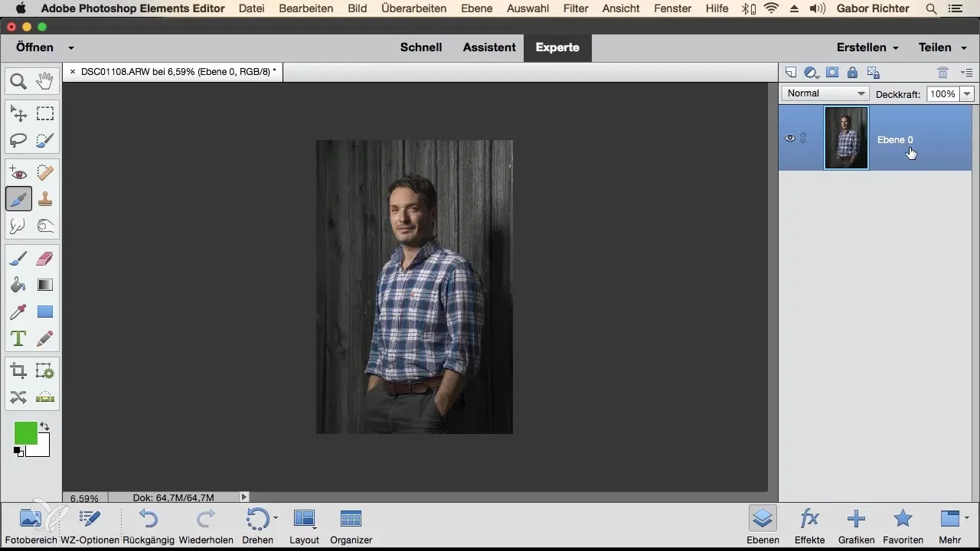The height and width of the screenshot is (551, 980).
Task: Click Wiederholen redo button
Action: pyautogui.click(x=206, y=526)
